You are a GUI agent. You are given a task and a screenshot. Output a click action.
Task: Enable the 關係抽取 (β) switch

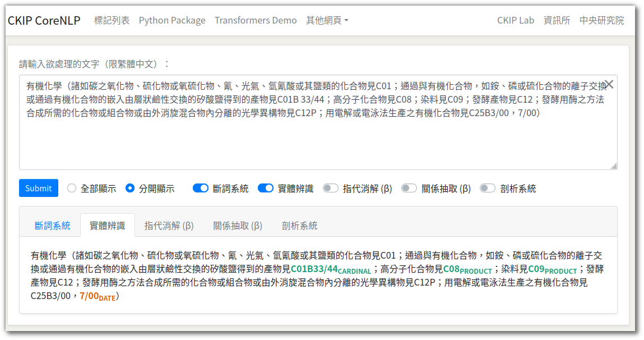click(x=409, y=189)
